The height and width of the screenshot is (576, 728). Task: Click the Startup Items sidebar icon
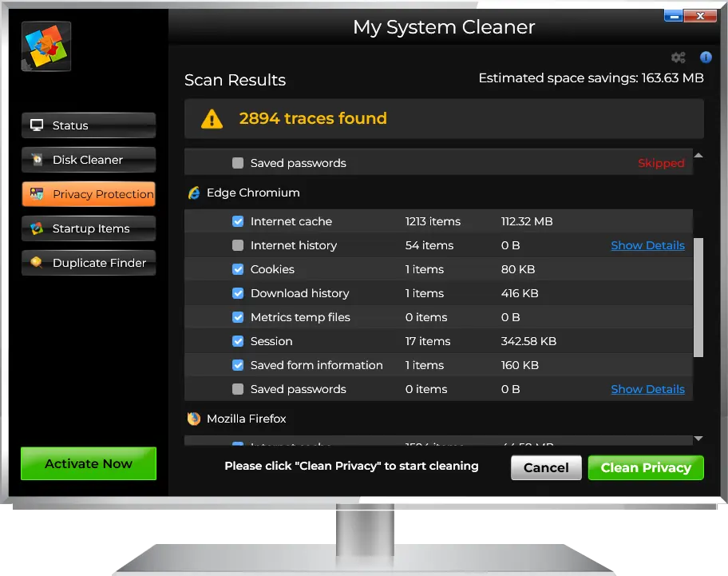tap(36, 228)
